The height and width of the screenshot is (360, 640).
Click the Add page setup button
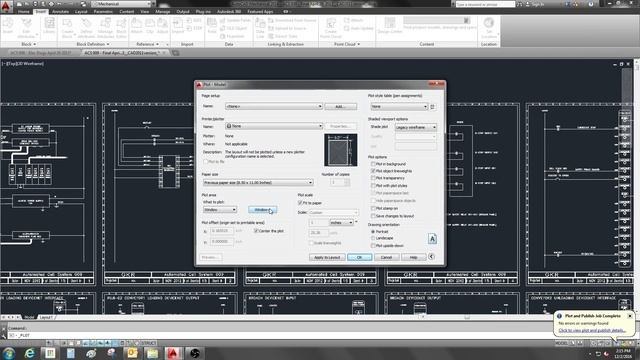[340, 107]
